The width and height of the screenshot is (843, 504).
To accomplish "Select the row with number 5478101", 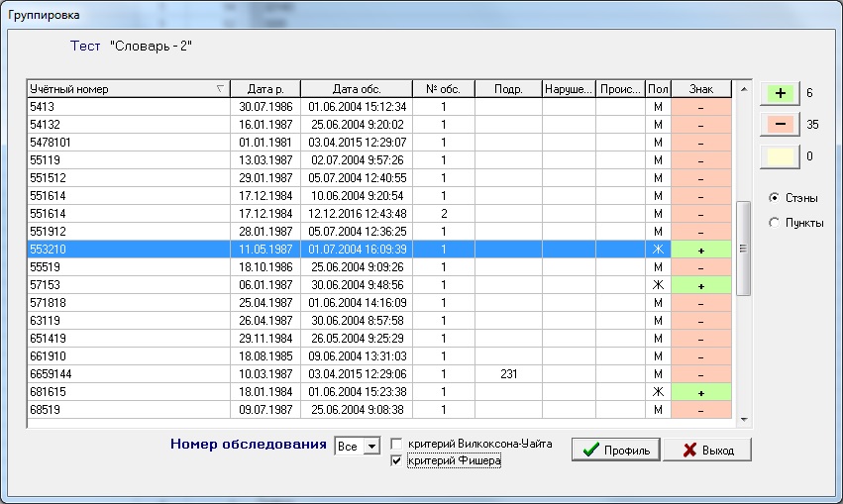I will tap(129, 143).
